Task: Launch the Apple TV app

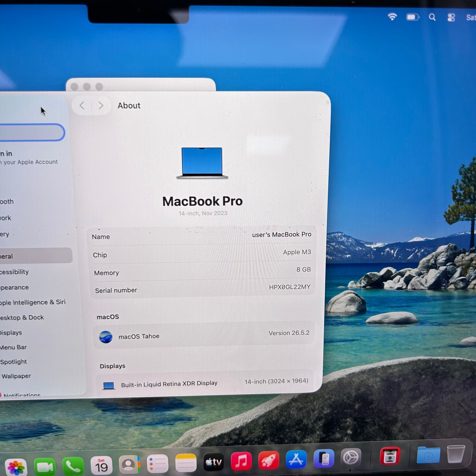Action: pos(213,462)
